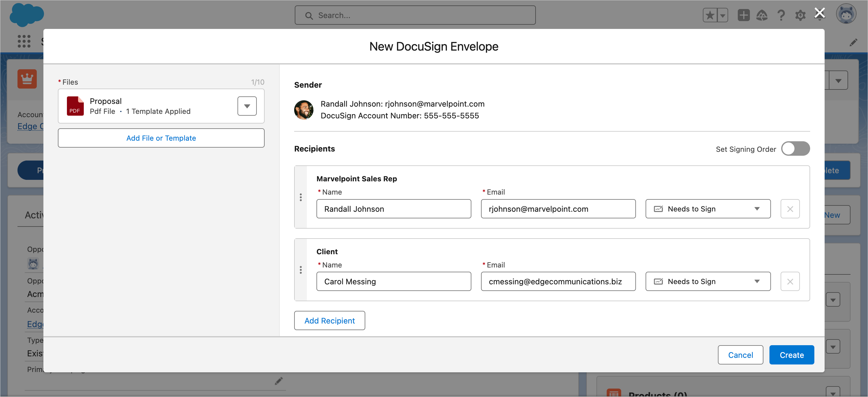Viewport: 868px width, 397px height.
Task: Open the Proposal file options dropdown
Action: (247, 106)
